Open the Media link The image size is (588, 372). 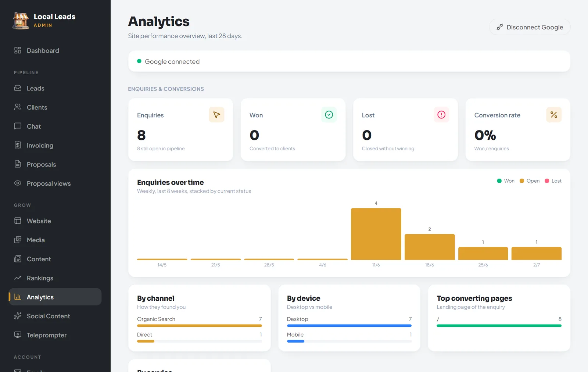pyautogui.click(x=55, y=240)
